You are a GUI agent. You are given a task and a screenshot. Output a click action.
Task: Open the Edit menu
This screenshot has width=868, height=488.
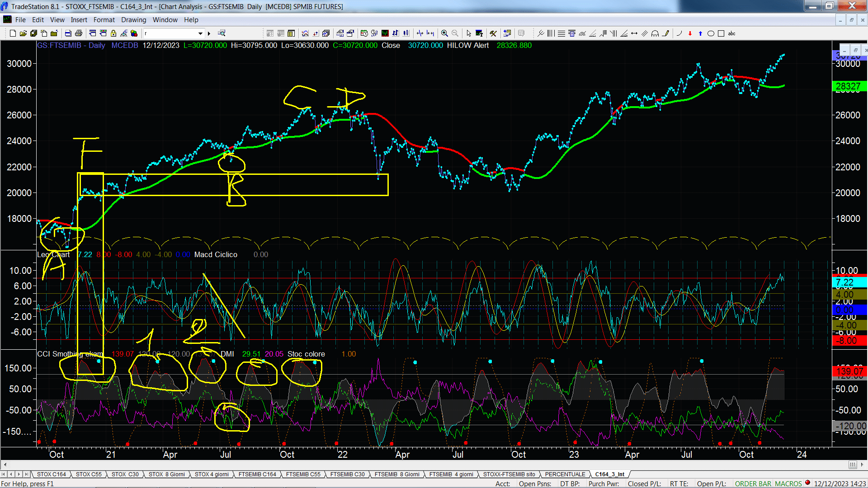click(x=38, y=20)
